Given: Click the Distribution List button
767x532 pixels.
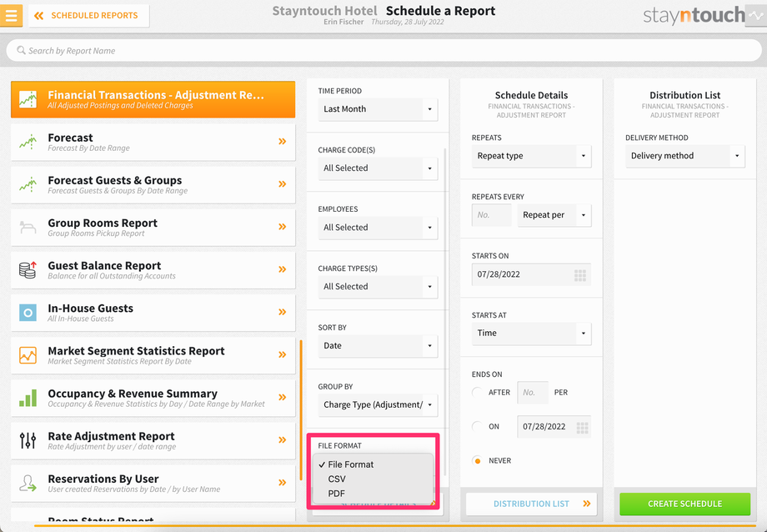Looking at the screenshot, I should (x=531, y=504).
